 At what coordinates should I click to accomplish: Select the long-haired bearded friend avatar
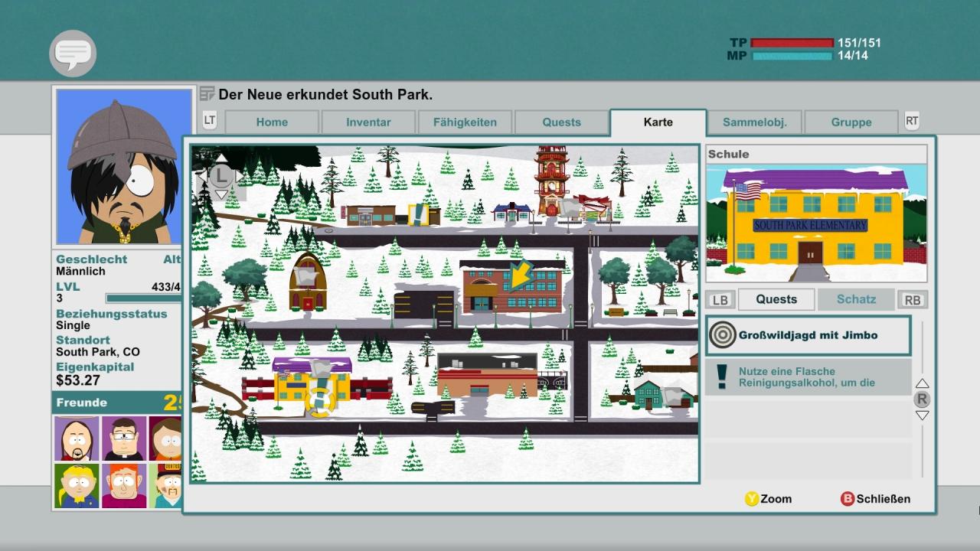point(77,439)
